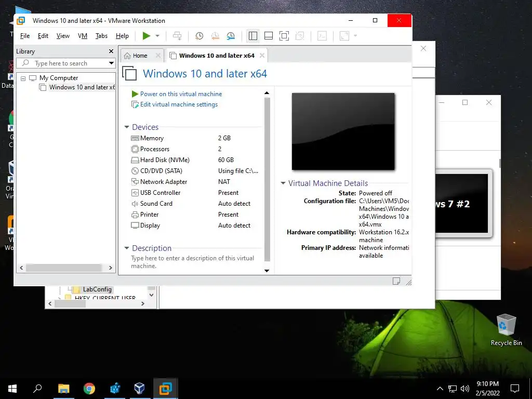Click the Windows 7 #2 thumbnail in back window
Screen dimensions: 532x399
tap(461, 204)
